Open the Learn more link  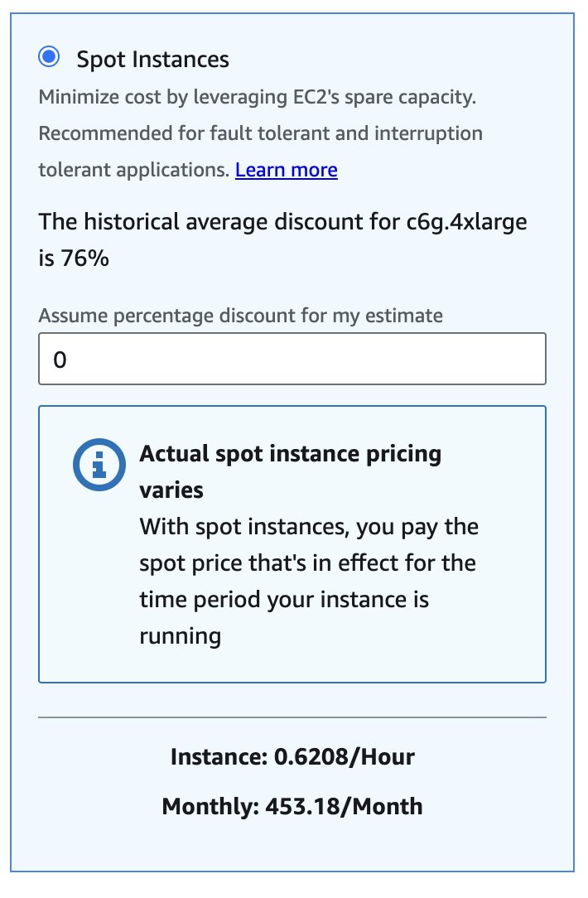286,170
